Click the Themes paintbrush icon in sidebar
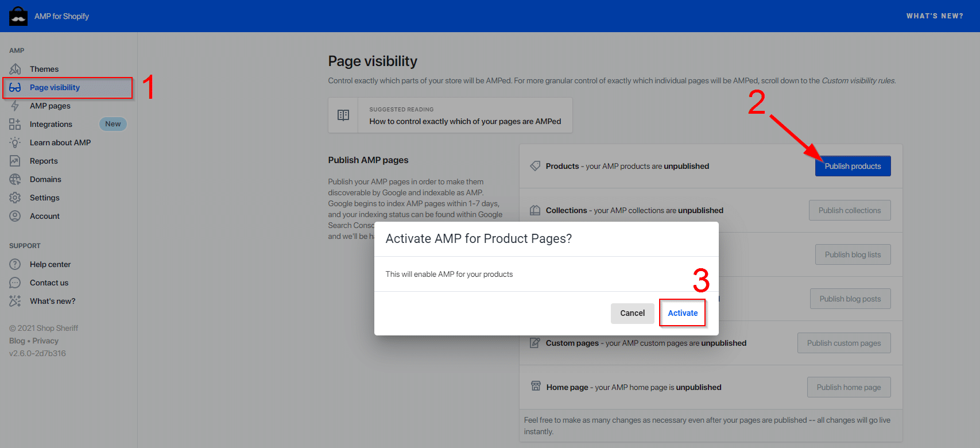The width and height of the screenshot is (980, 448). (16, 69)
